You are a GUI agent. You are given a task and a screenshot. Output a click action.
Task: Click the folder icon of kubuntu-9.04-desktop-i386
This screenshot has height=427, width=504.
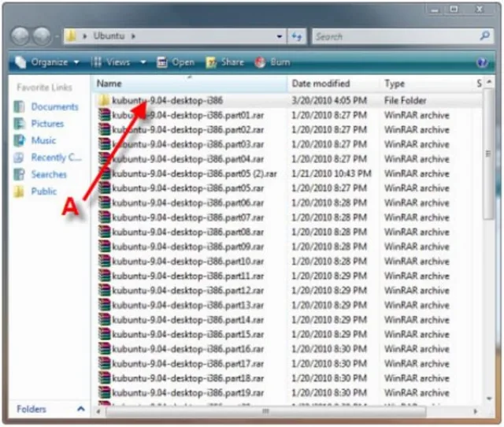[x=104, y=101]
